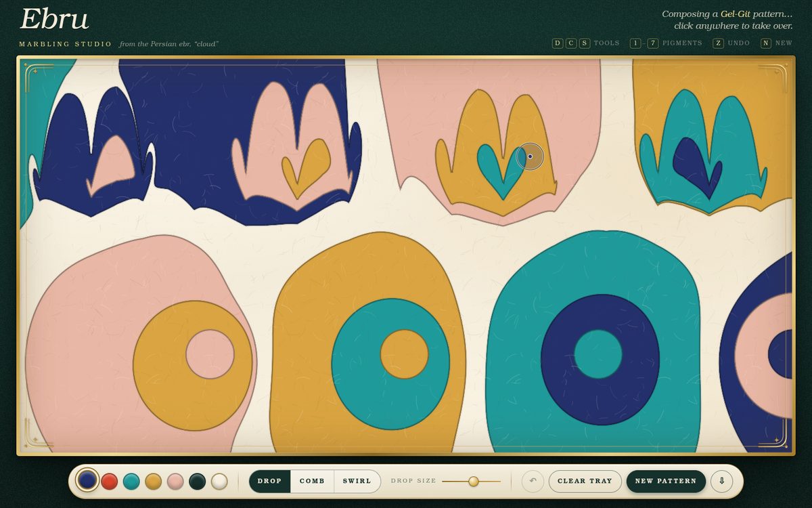The width and height of the screenshot is (812, 508).
Task: Click the "Gel-Git" pattern name text
Action: 736,14
